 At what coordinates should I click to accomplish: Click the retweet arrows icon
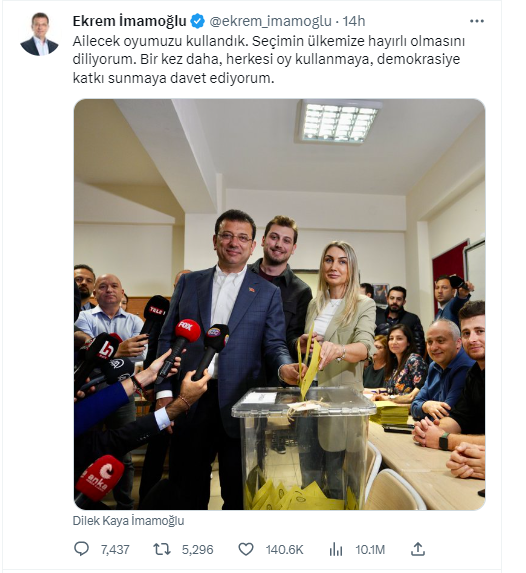(162, 549)
